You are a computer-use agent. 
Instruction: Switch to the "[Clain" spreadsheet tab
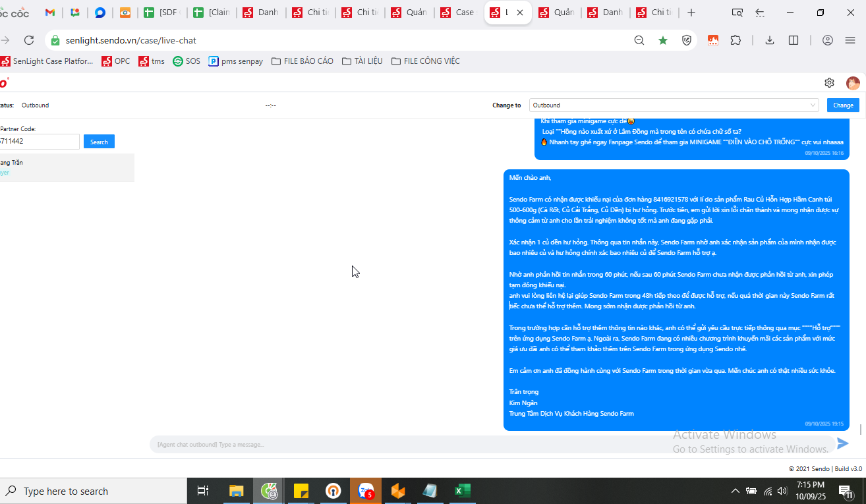[x=212, y=13]
